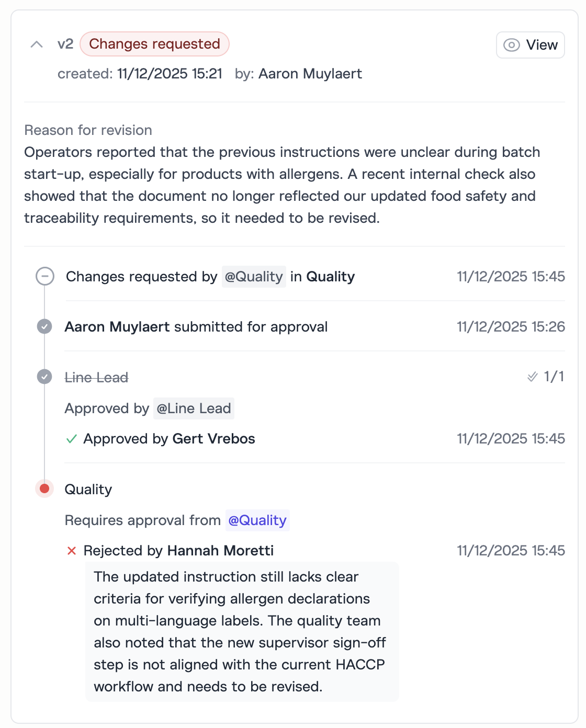Collapse the v2 revision chevron

click(37, 44)
